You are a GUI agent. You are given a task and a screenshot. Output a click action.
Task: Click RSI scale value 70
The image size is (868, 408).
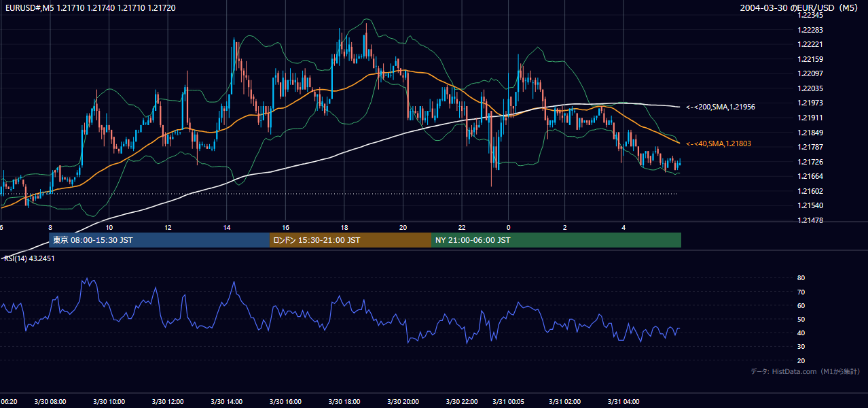click(801, 292)
